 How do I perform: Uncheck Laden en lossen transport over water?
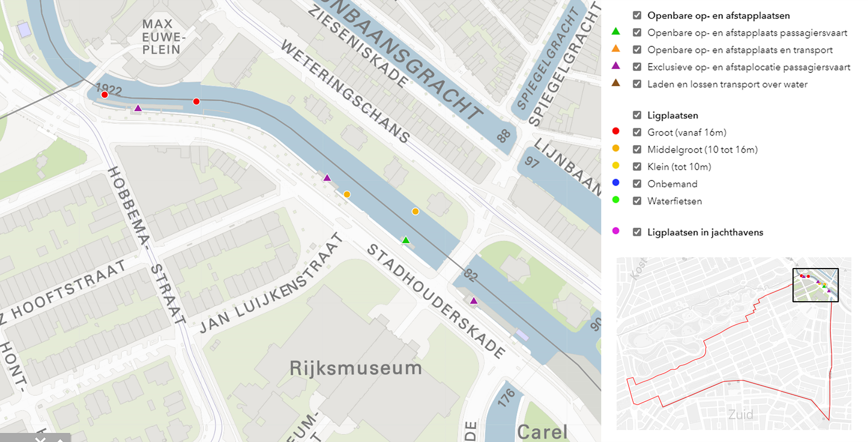click(x=637, y=84)
